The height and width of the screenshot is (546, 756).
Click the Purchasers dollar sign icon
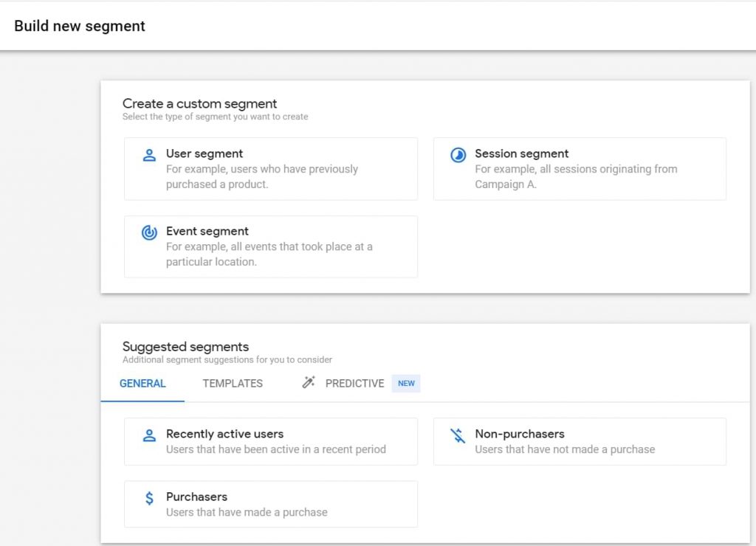149,497
